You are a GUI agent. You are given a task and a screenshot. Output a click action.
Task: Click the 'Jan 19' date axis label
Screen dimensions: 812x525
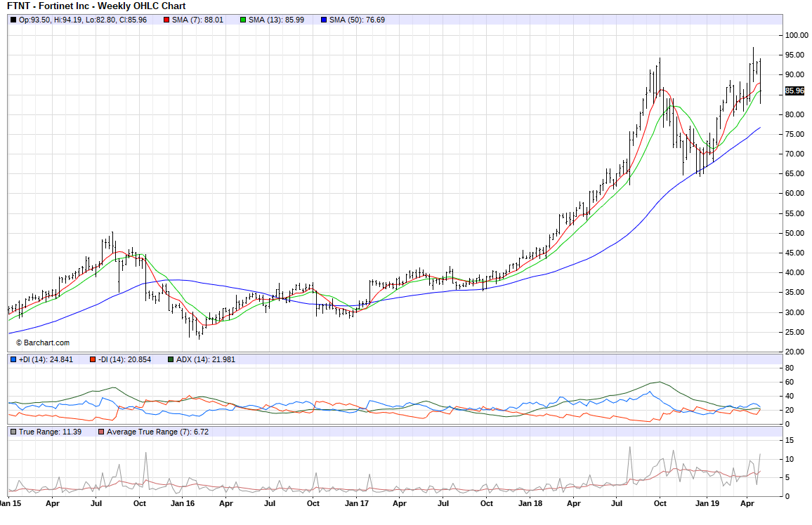pyautogui.click(x=707, y=503)
